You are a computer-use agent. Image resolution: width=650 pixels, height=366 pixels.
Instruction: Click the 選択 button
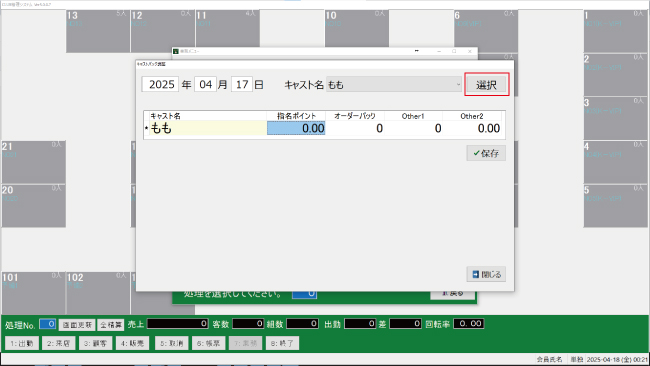coord(486,85)
